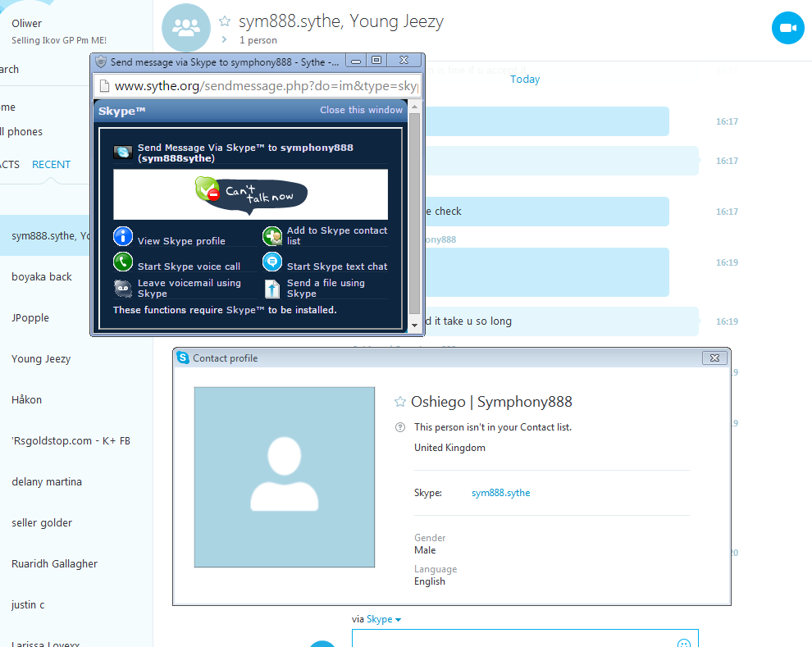This screenshot has width=812, height=647.
Task: Click the contact profile avatar picture
Action: pos(285,477)
